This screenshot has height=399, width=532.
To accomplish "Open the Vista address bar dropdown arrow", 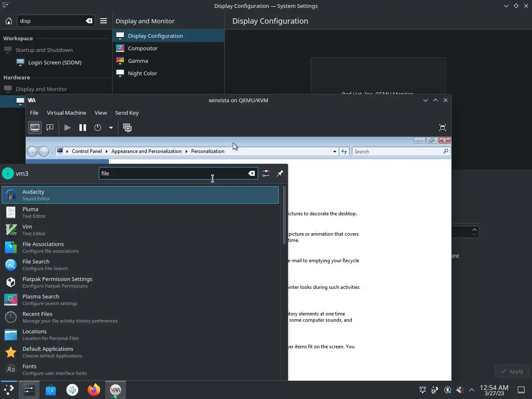I will (x=335, y=152).
